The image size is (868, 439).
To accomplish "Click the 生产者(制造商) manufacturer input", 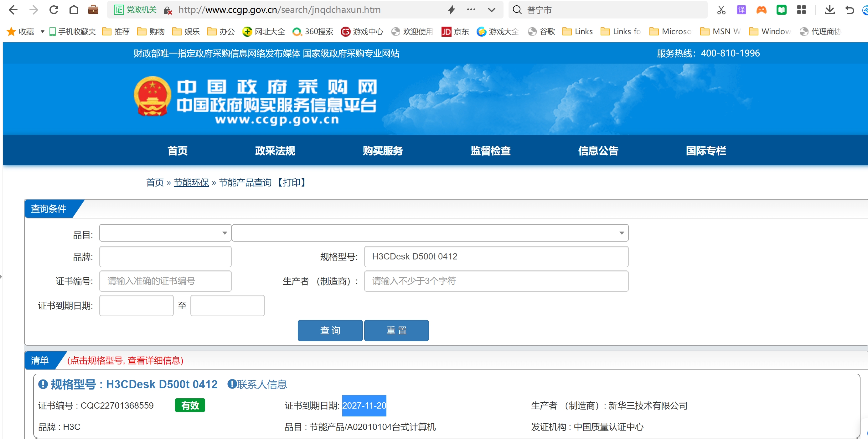I will tap(496, 281).
